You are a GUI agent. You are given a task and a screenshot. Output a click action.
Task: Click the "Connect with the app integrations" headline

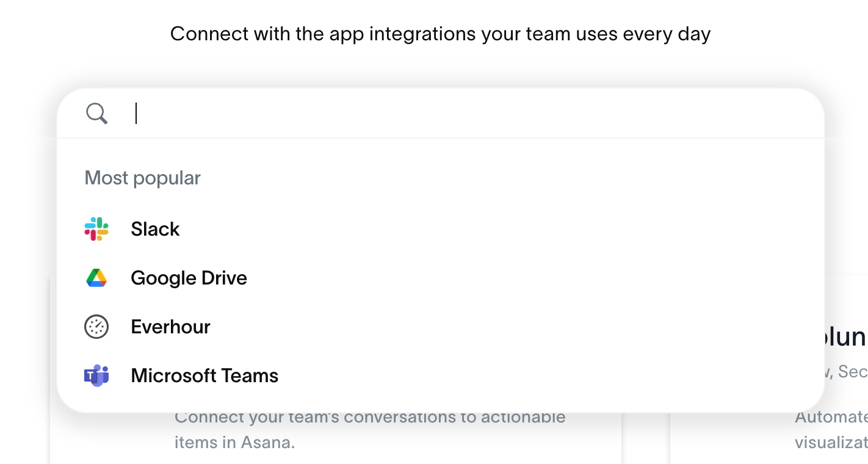(440, 34)
